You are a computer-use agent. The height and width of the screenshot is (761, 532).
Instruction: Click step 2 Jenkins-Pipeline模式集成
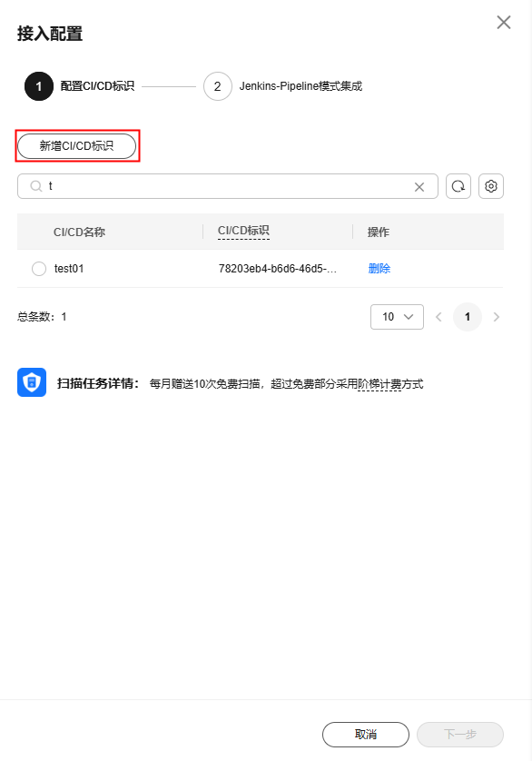(283, 86)
